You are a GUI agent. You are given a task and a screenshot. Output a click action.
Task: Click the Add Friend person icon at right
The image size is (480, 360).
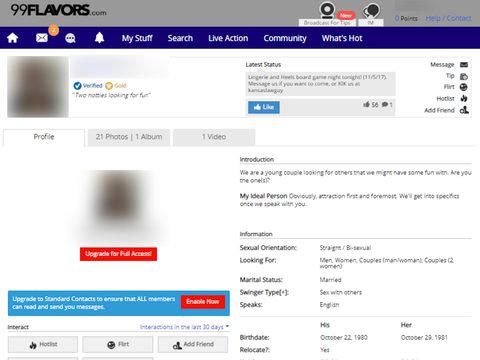(464, 110)
